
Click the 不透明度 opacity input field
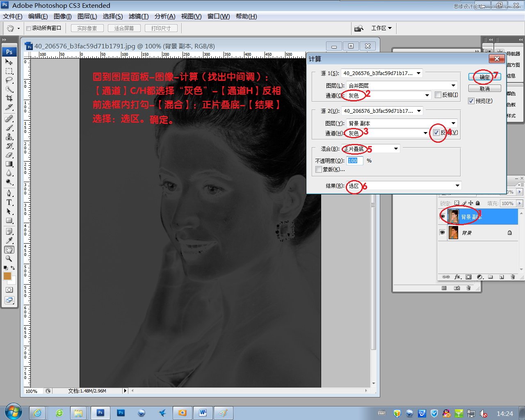(354, 160)
